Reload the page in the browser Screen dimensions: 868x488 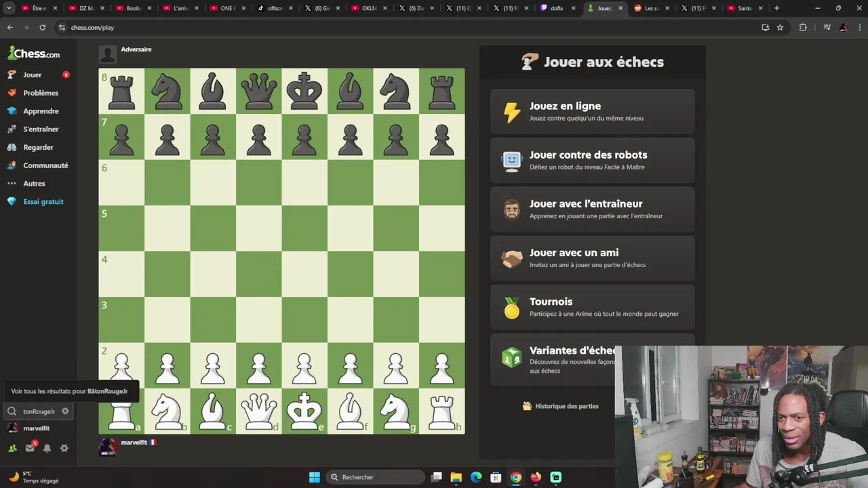pyautogui.click(x=42, y=27)
